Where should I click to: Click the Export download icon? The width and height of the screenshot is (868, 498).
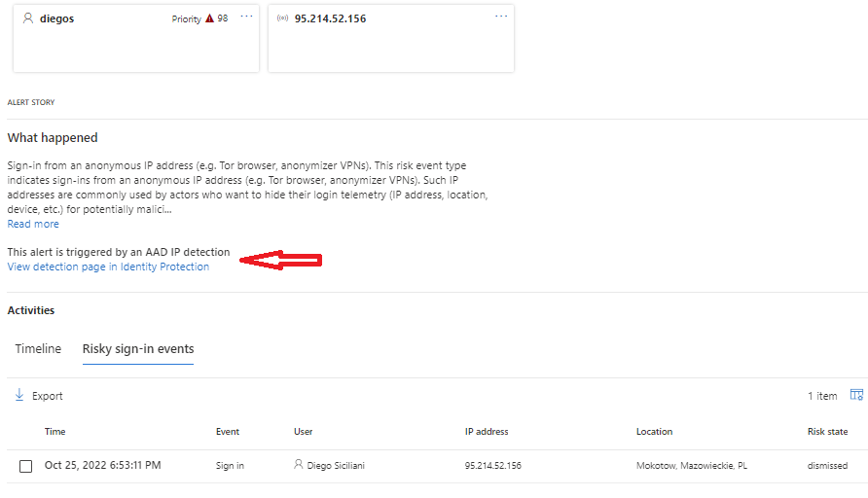click(x=19, y=396)
